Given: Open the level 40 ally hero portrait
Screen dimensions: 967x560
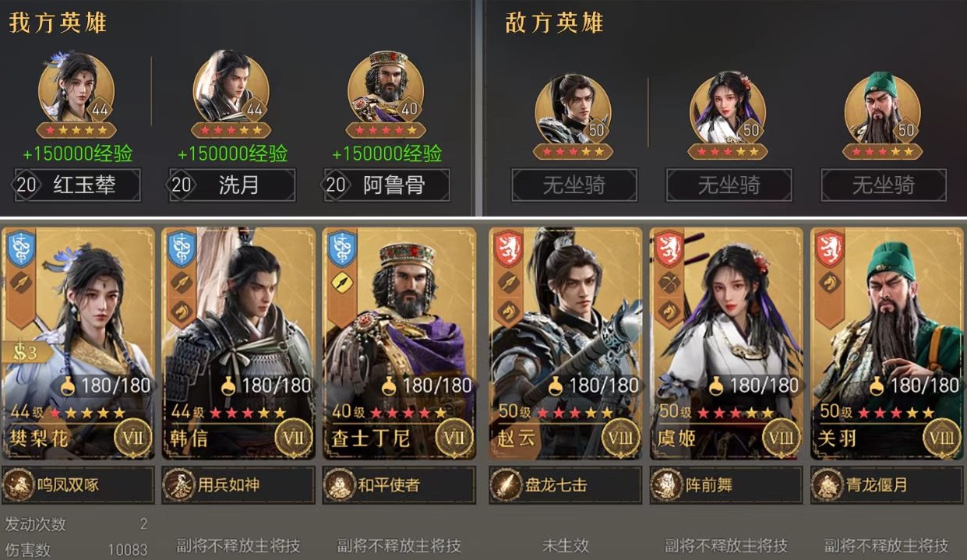Looking at the screenshot, I should click(386, 88).
